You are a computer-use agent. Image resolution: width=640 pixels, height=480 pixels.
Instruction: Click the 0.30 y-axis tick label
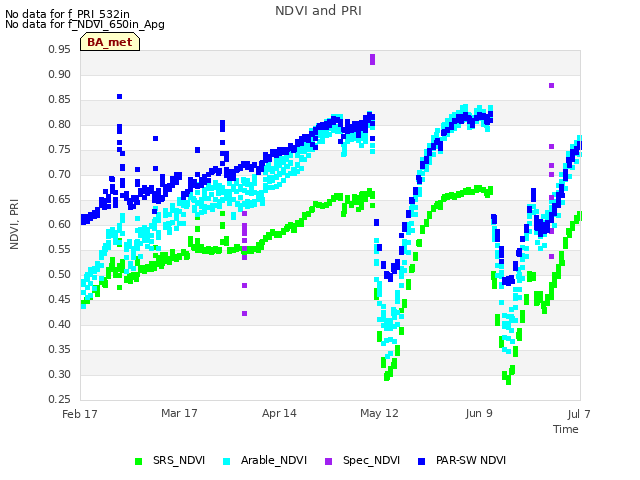tap(59, 375)
